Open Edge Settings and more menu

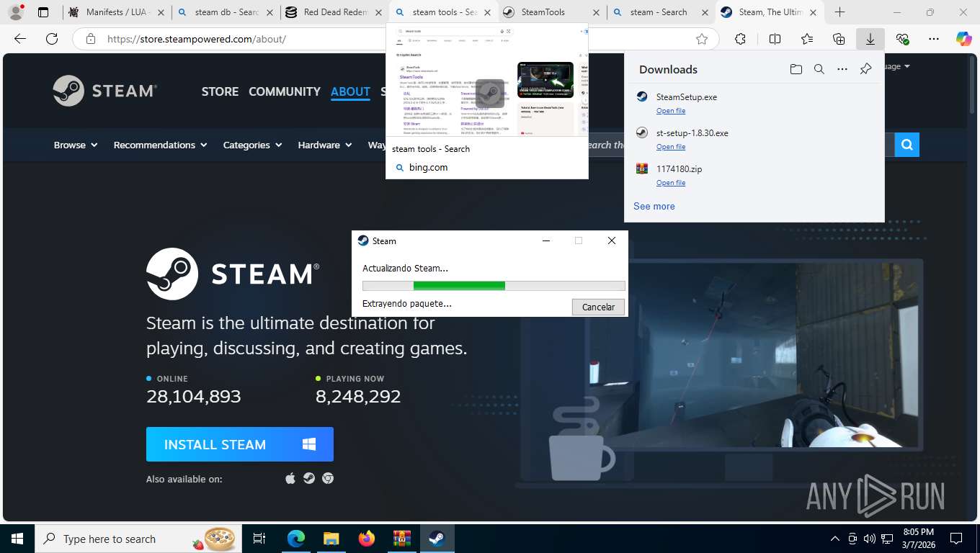tap(934, 39)
